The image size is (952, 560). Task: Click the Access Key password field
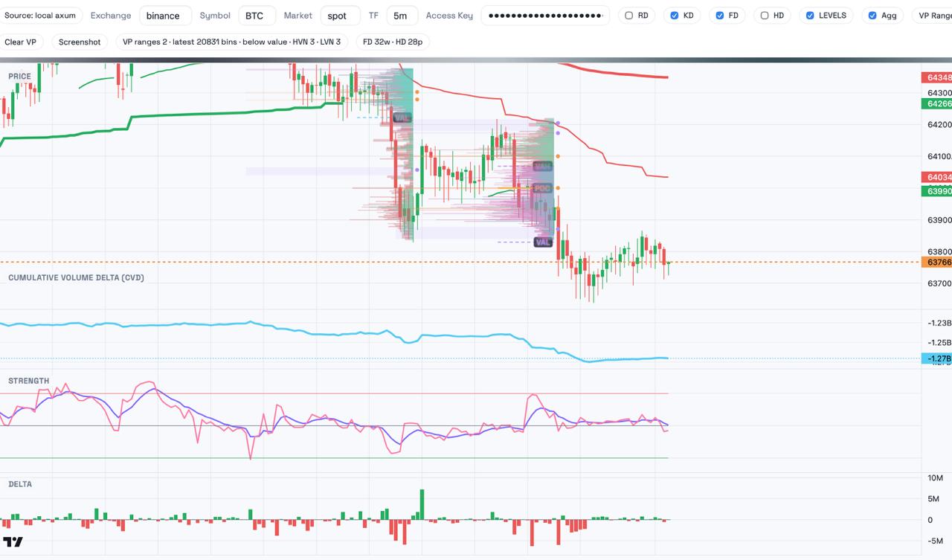coord(545,15)
